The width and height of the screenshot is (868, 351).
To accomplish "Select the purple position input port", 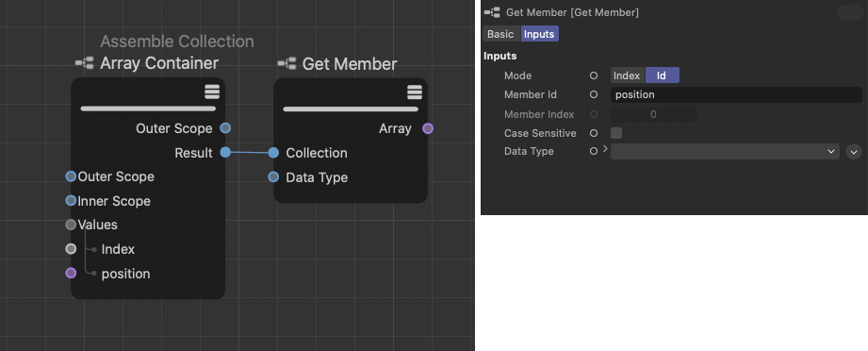I will click(x=71, y=273).
